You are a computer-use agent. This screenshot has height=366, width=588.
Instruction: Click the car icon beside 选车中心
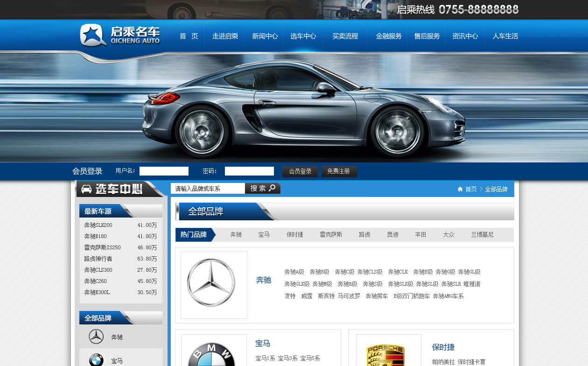coord(86,189)
